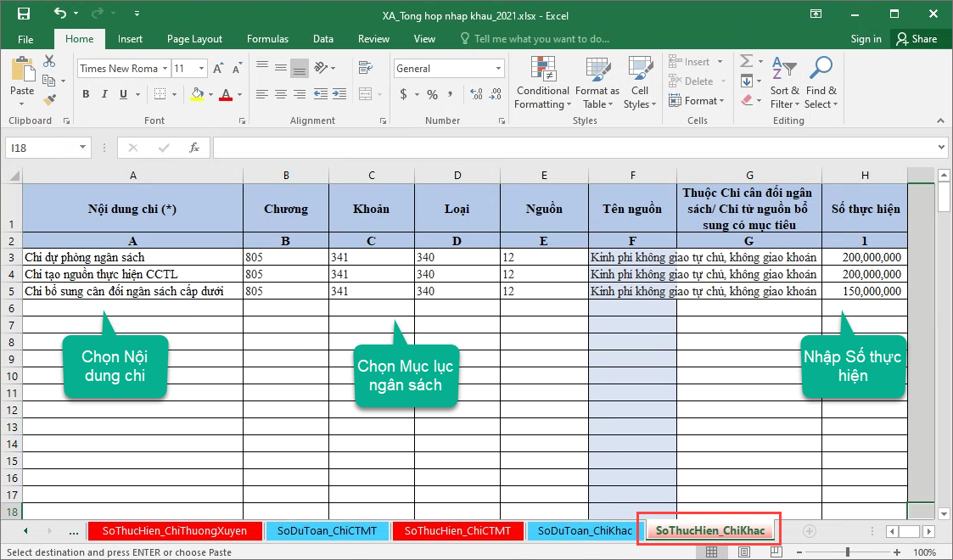Click the Sort & Filter icon
Viewport: 953px width, 560px height.
click(784, 84)
